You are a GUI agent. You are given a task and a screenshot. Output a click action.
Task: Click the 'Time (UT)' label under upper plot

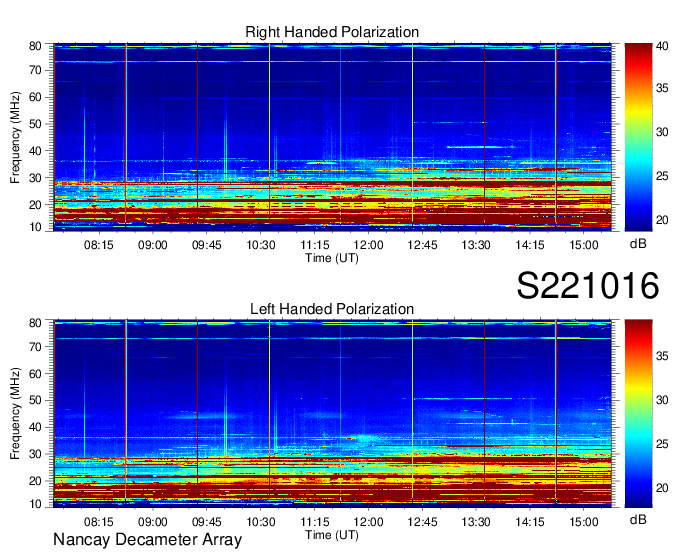click(332, 258)
